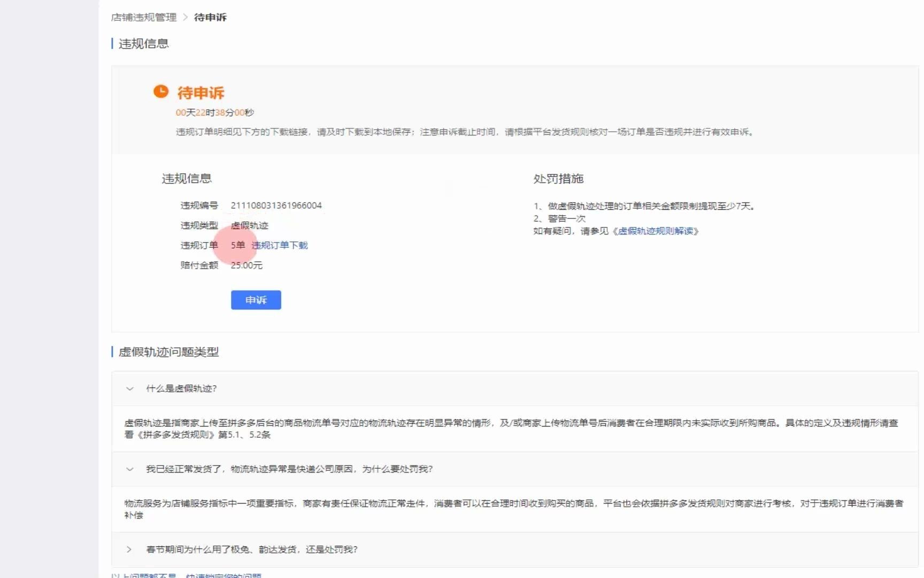Open 快速锁定您的问题 link at page bottom
The height and width of the screenshot is (578, 924).
224,575
